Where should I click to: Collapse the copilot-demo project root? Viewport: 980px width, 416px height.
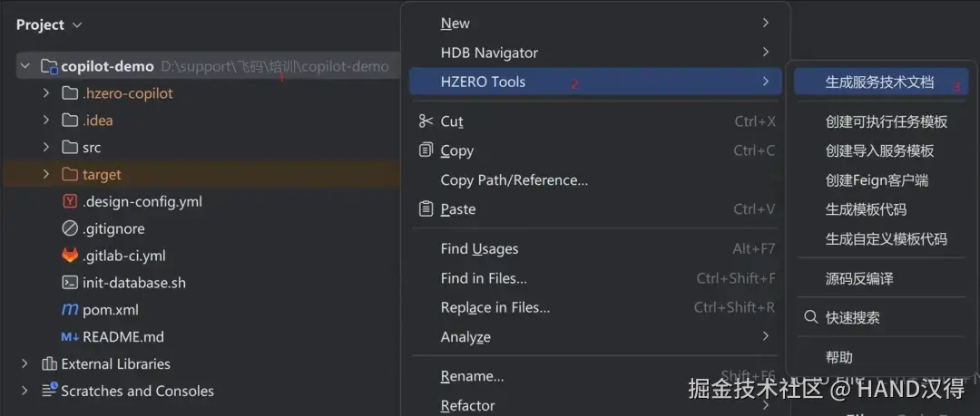click(x=25, y=66)
